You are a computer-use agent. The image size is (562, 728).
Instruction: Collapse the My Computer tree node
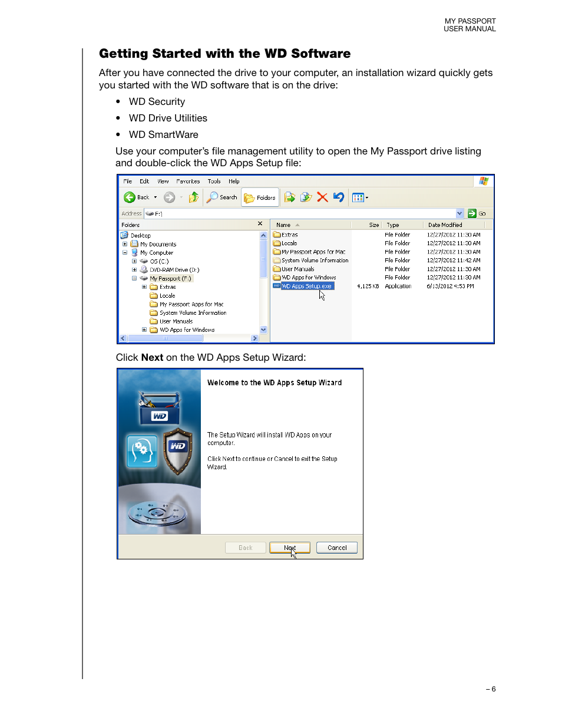pos(125,252)
